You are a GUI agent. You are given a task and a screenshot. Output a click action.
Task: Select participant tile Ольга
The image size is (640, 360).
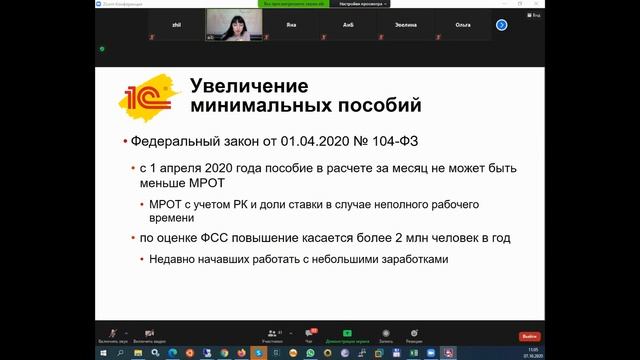463,25
